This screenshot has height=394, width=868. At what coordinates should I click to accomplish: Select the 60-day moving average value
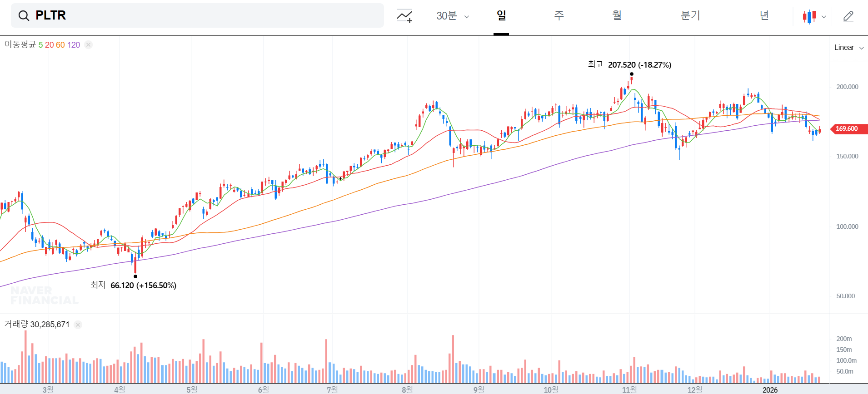click(x=60, y=45)
